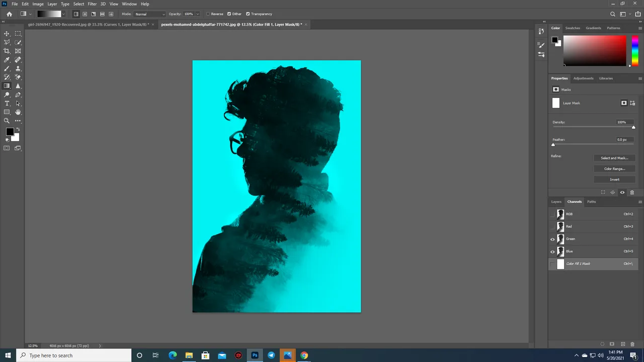The width and height of the screenshot is (644, 362).
Task: Toggle Quick Mask mode
Action: pos(7,148)
